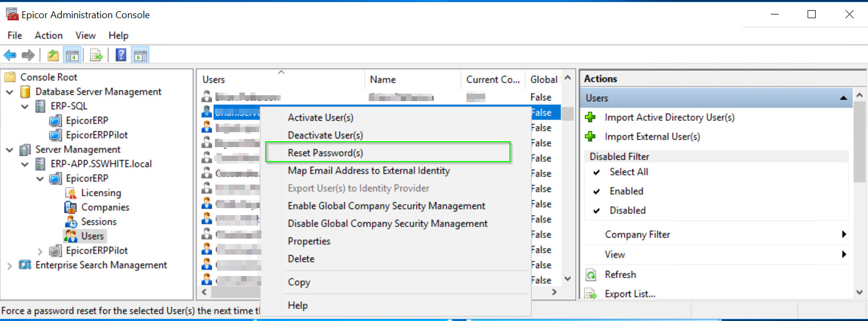Open the Help menu in the menu bar

(x=118, y=35)
